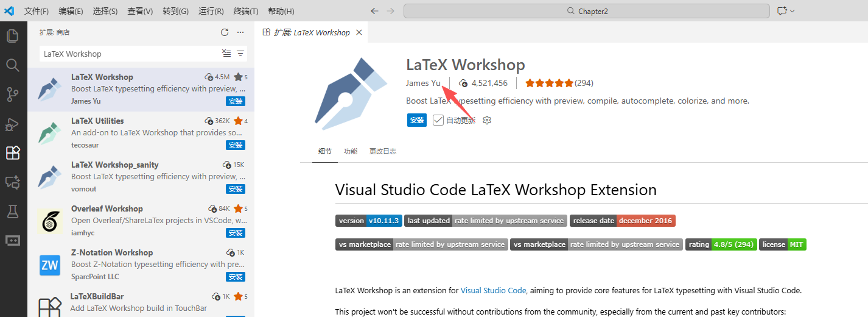The image size is (868, 317).
Task: Click the rating 4.8/5 (294) badge
Action: (x=721, y=244)
